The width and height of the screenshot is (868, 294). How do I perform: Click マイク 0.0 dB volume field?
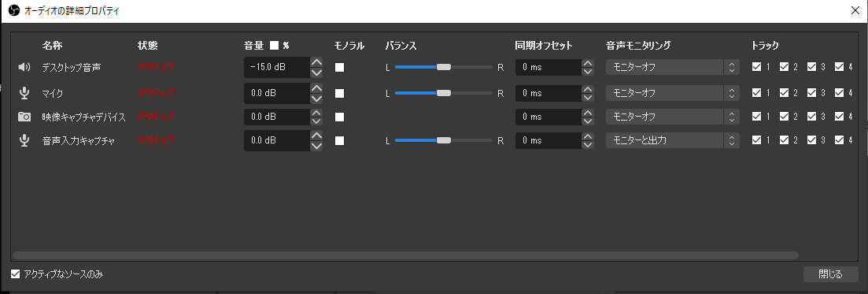tap(277, 93)
